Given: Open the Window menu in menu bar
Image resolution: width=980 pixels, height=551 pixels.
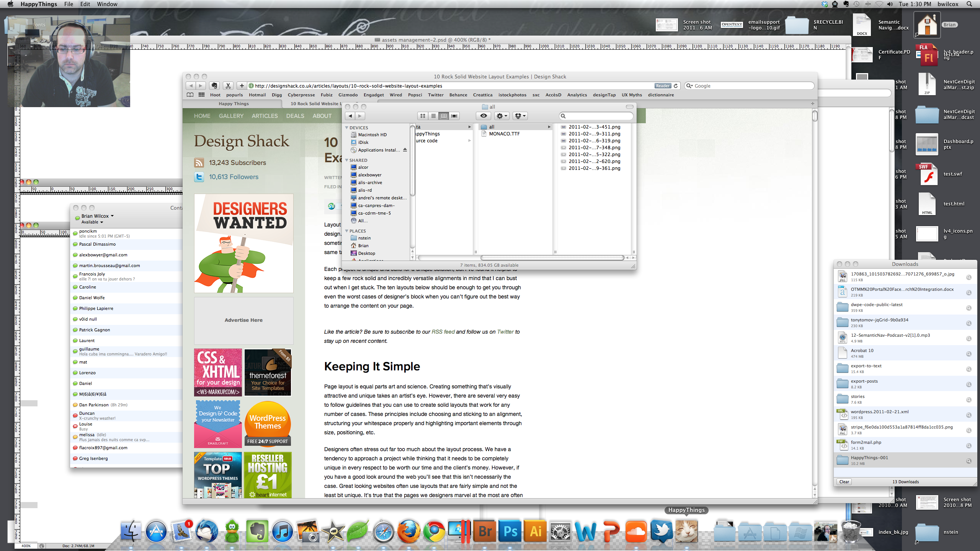Looking at the screenshot, I should pyautogui.click(x=107, y=4).
